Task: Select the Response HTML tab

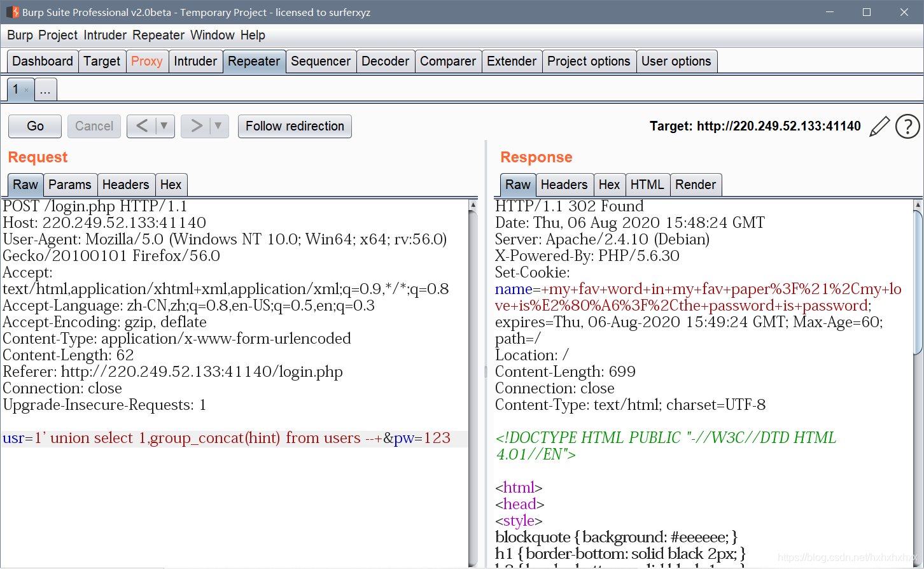Action: (647, 185)
